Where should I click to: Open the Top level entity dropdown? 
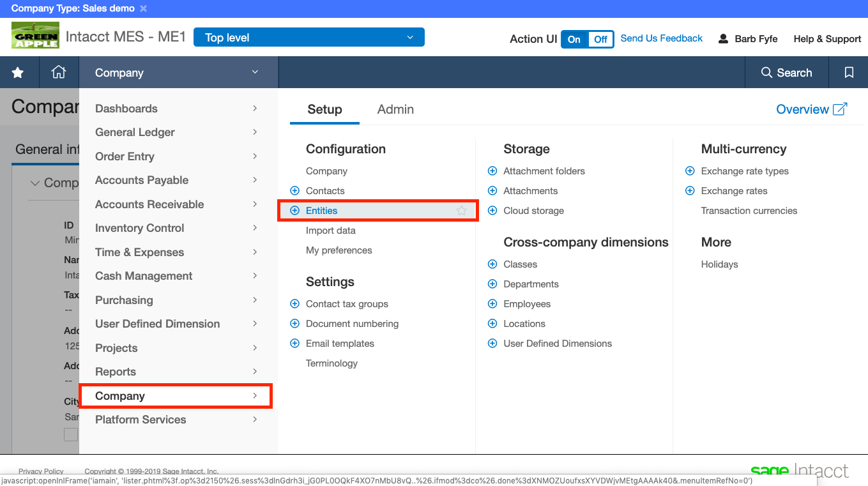click(x=308, y=38)
